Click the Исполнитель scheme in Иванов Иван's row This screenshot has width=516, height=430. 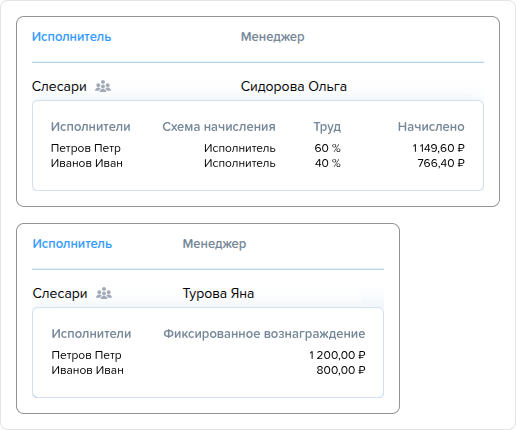click(240, 163)
